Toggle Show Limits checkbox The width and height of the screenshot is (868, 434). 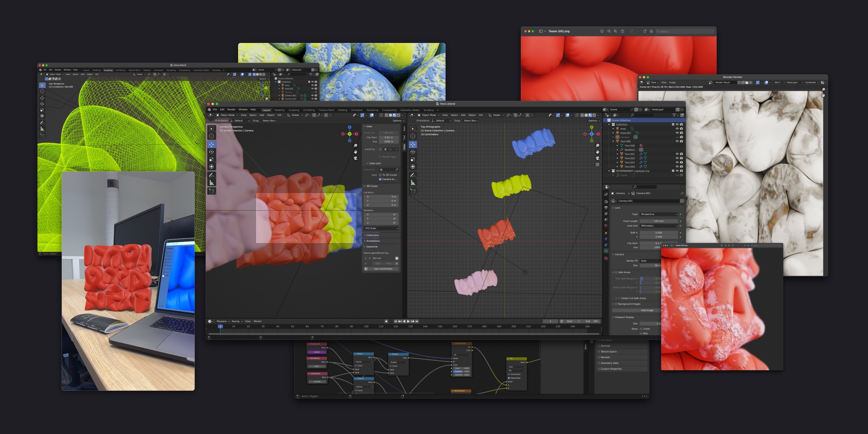click(x=641, y=329)
